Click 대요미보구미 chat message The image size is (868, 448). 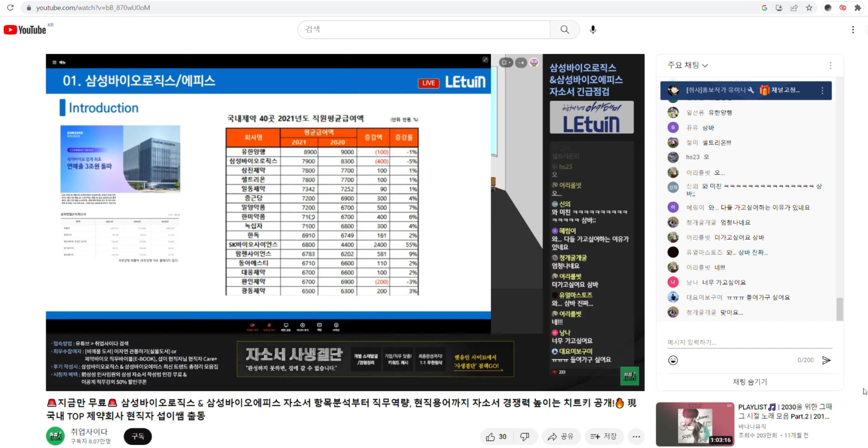click(758, 297)
